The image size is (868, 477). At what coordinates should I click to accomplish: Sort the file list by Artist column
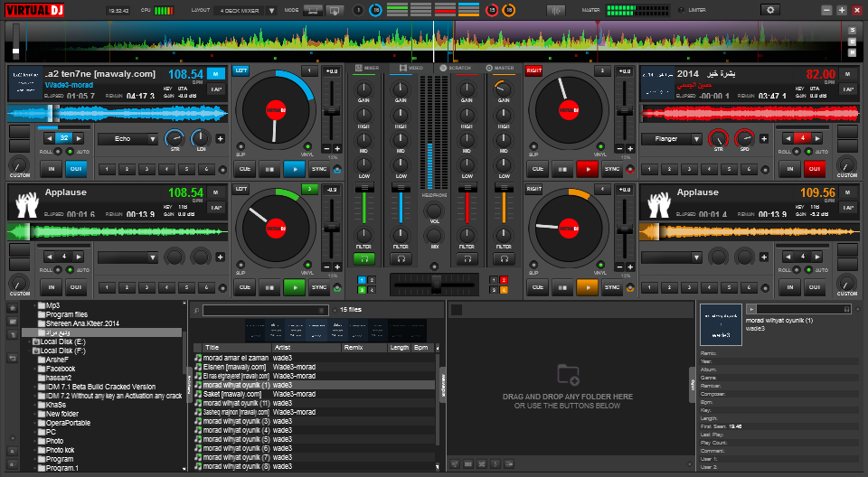click(x=307, y=348)
